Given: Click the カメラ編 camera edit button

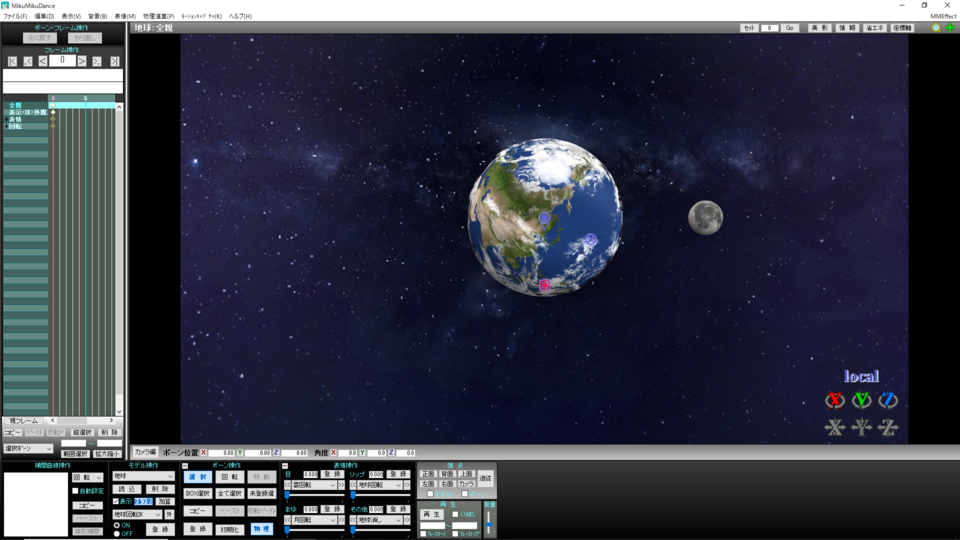Looking at the screenshot, I should coord(145,452).
